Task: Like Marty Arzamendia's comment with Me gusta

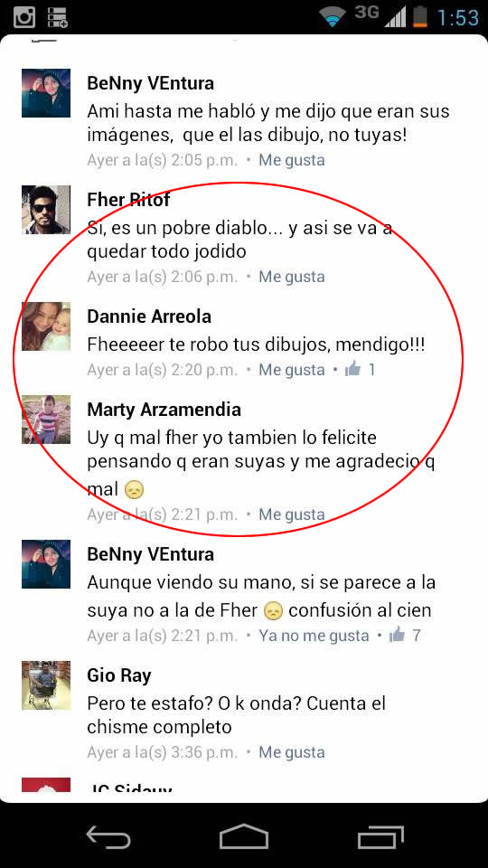Action: [x=292, y=514]
